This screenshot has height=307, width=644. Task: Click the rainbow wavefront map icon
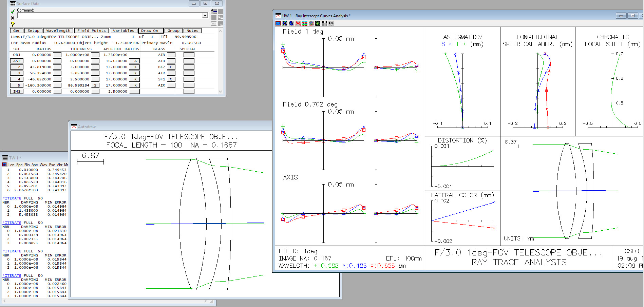pyautogui.click(x=305, y=23)
